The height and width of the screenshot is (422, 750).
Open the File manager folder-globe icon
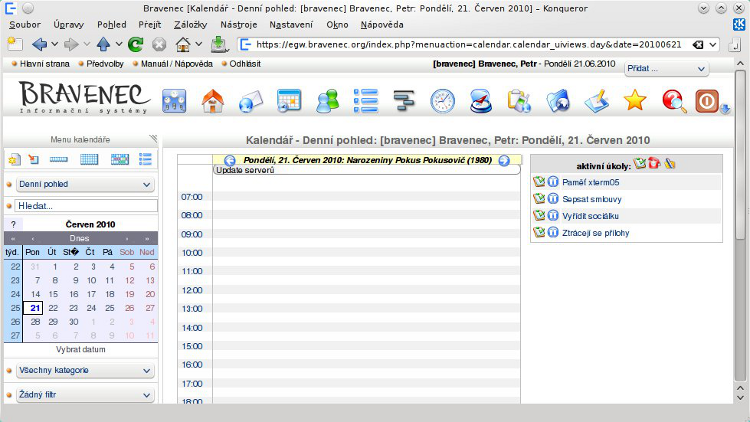[x=558, y=101]
